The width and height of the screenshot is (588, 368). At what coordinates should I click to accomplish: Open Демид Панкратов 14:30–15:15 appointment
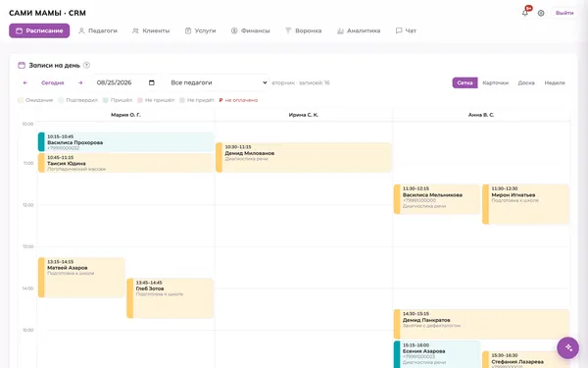[x=481, y=325]
